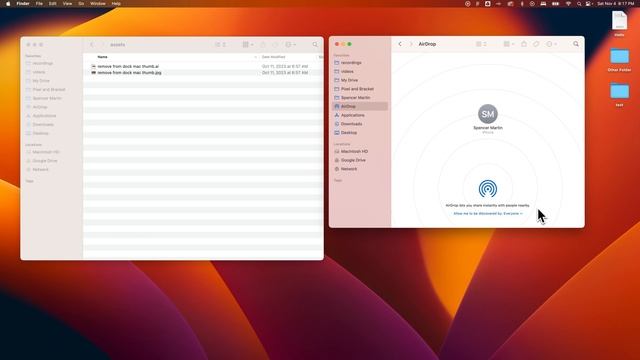This screenshot has height=360, width=640.
Task: Click the Tags icon in the AirDrop window
Action: click(536, 44)
